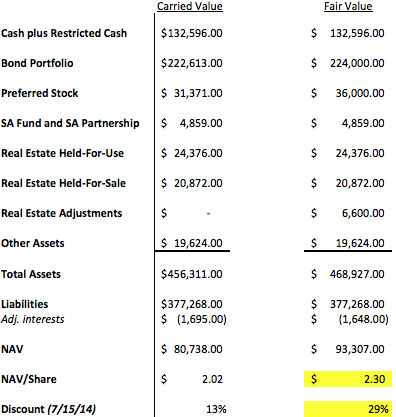396x417 pixels.
Task: Click Preferred Stock fair value $36,000.00
Action: coord(348,93)
